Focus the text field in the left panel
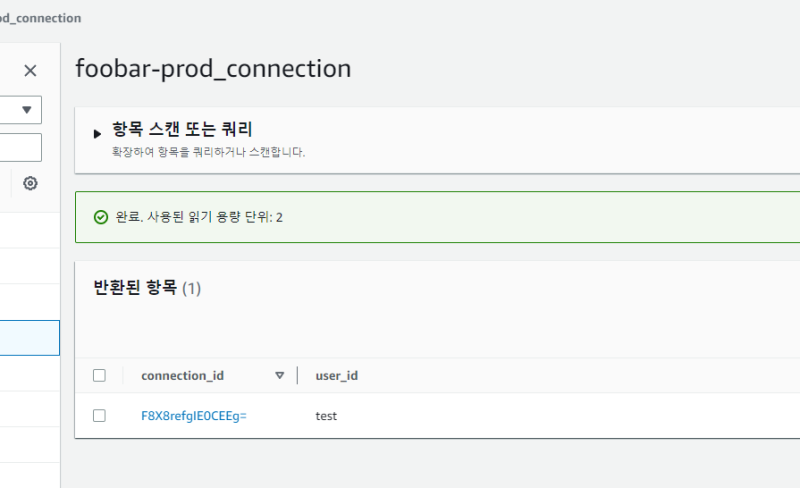Image resolution: width=800 pixels, height=488 pixels. (x=20, y=147)
